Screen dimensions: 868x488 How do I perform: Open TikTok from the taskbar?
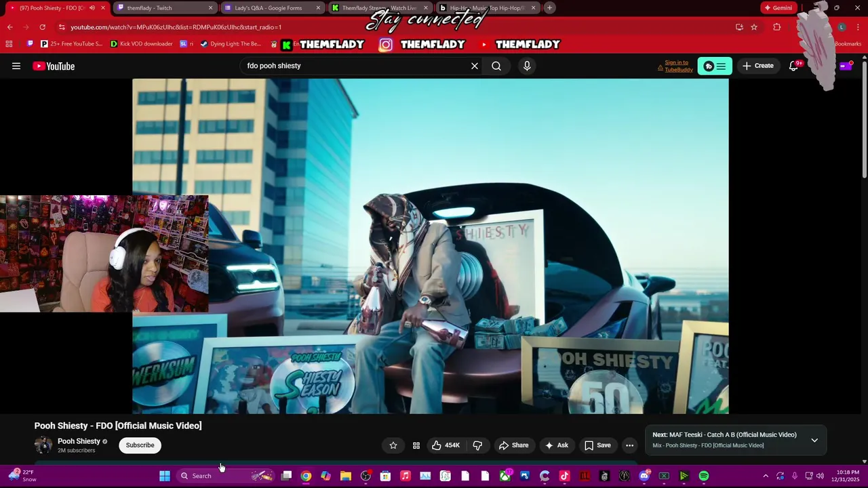tap(564, 476)
